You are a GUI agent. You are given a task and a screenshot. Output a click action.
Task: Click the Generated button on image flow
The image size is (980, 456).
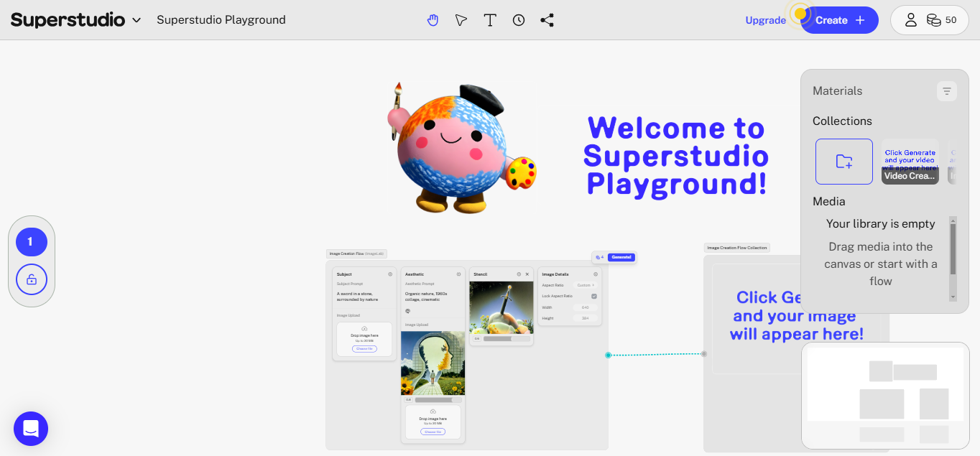(x=621, y=257)
